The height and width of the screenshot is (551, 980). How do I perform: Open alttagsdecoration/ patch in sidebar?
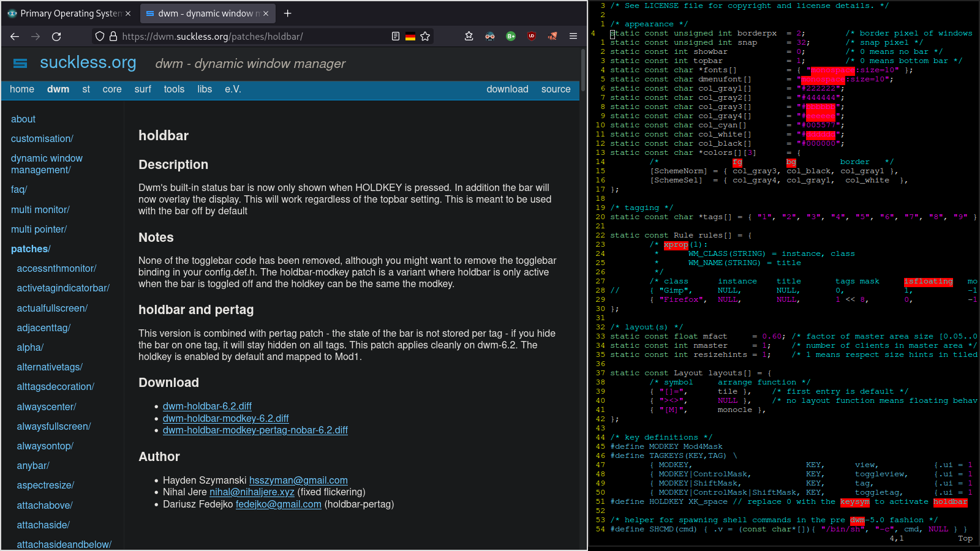(55, 387)
